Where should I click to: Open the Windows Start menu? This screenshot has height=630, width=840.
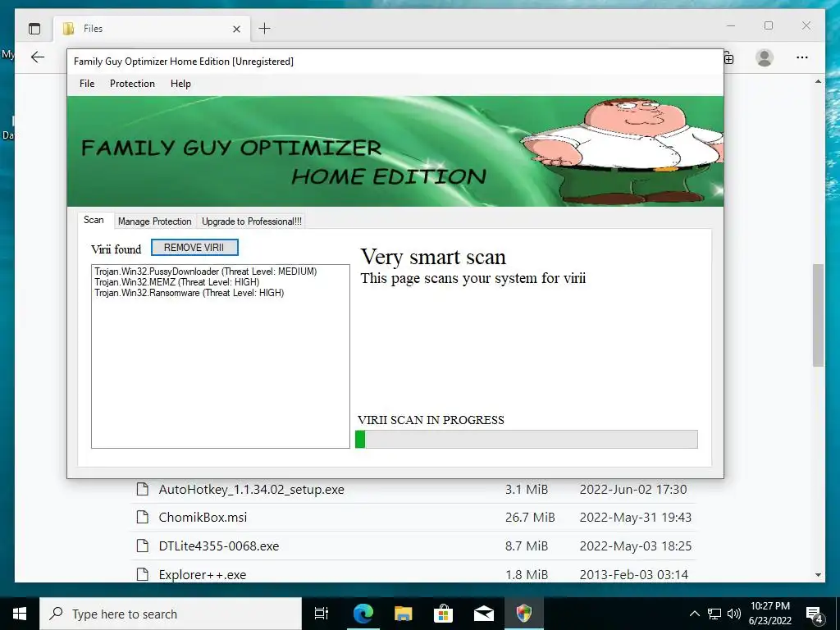20,614
